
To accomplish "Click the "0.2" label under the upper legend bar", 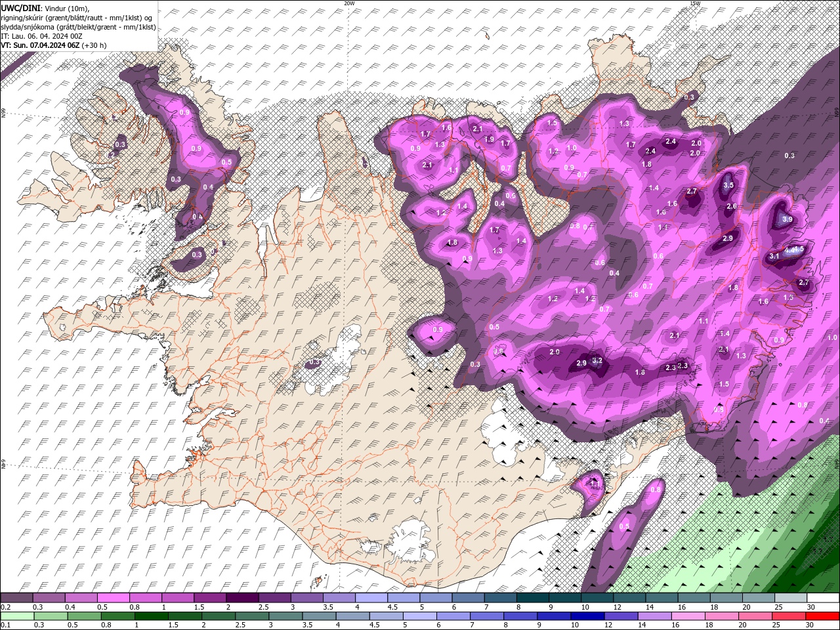I will tap(5, 607).
